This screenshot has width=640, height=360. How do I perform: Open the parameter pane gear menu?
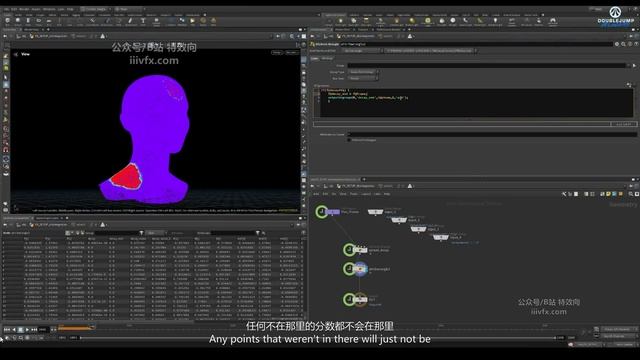[x=617, y=44]
